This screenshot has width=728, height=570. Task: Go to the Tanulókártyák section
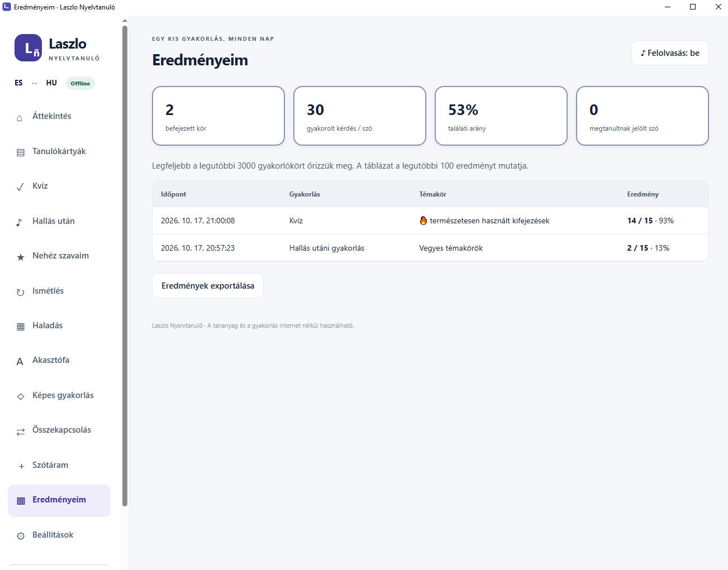(x=59, y=151)
